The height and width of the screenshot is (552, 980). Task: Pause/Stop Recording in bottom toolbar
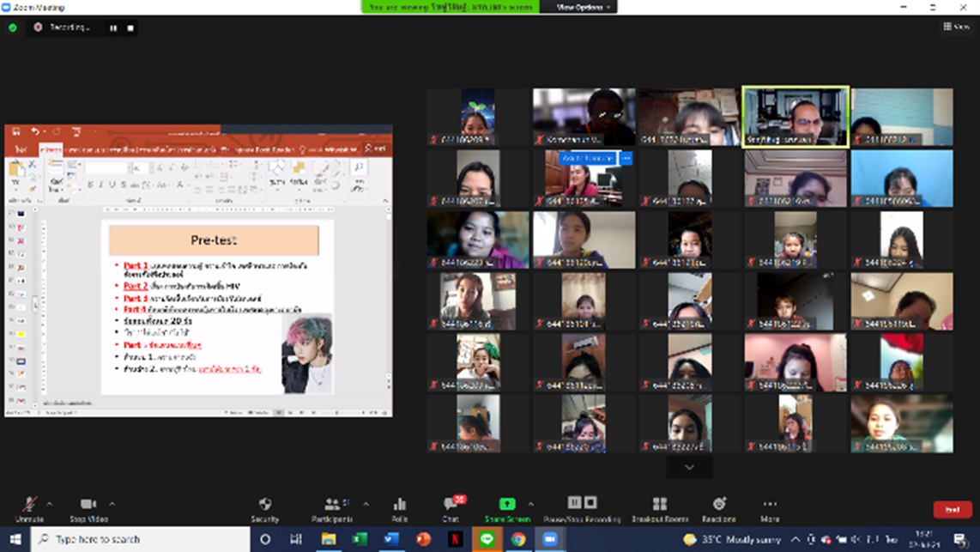582,507
